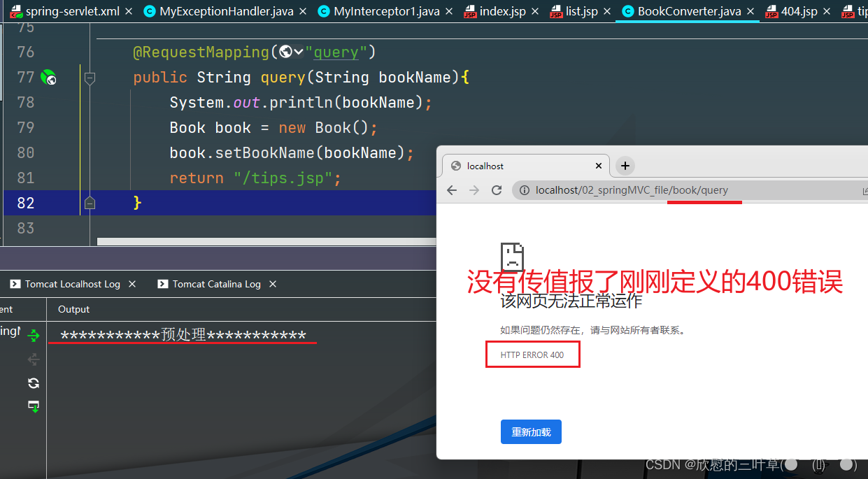
Task: Click the Output panel header
Action: pyautogui.click(x=73, y=309)
